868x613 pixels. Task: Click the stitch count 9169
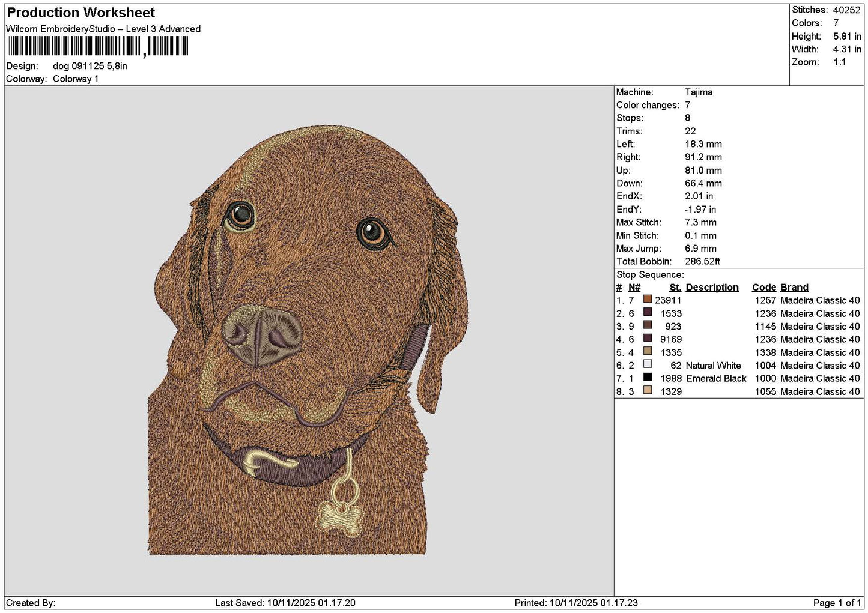coord(671,339)
